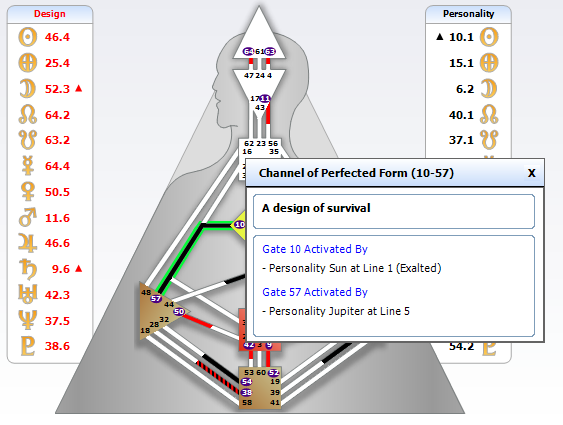
Task: Click gate 38 circle in the root center
Action: coord(247,392)
